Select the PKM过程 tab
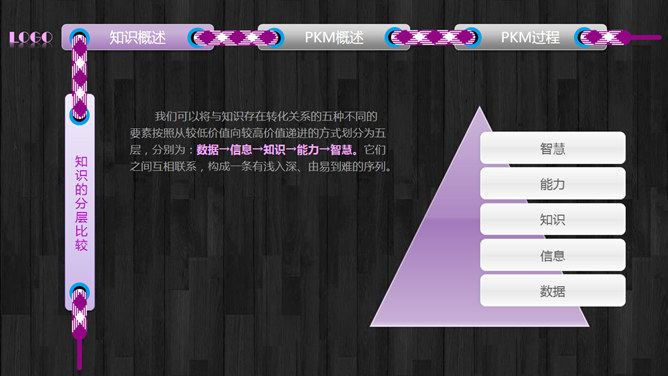This screenshot has height=376, width=668. 530,37
